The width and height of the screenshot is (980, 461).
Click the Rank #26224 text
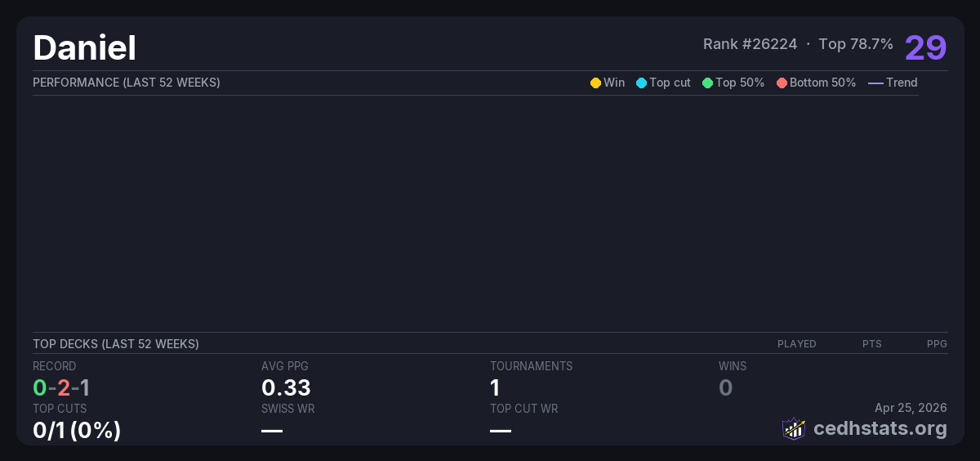750,44
